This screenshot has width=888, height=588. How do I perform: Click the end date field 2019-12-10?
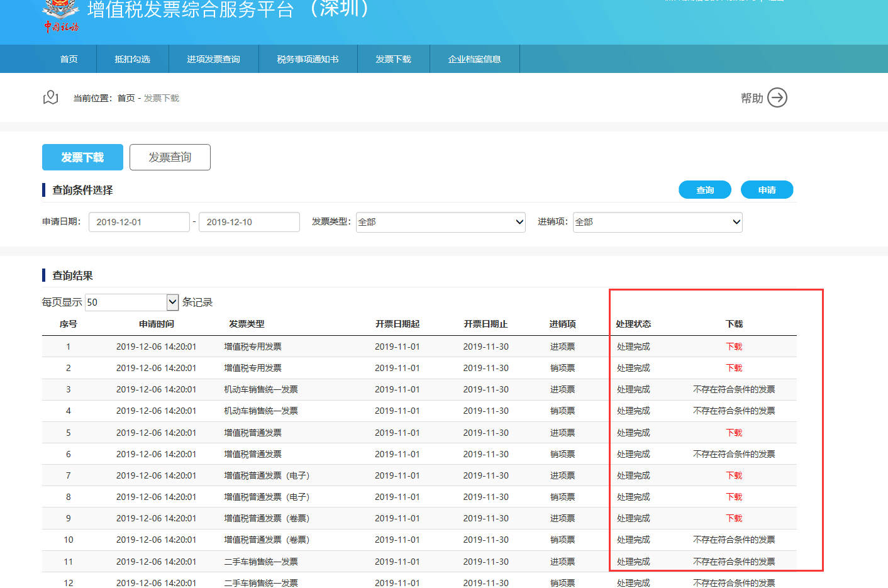click(249, 222)
